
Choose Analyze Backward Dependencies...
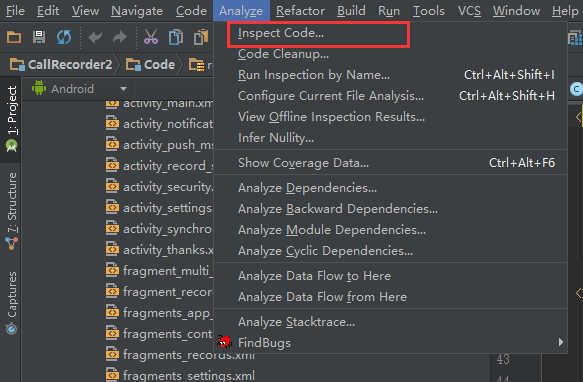point(390,209)
